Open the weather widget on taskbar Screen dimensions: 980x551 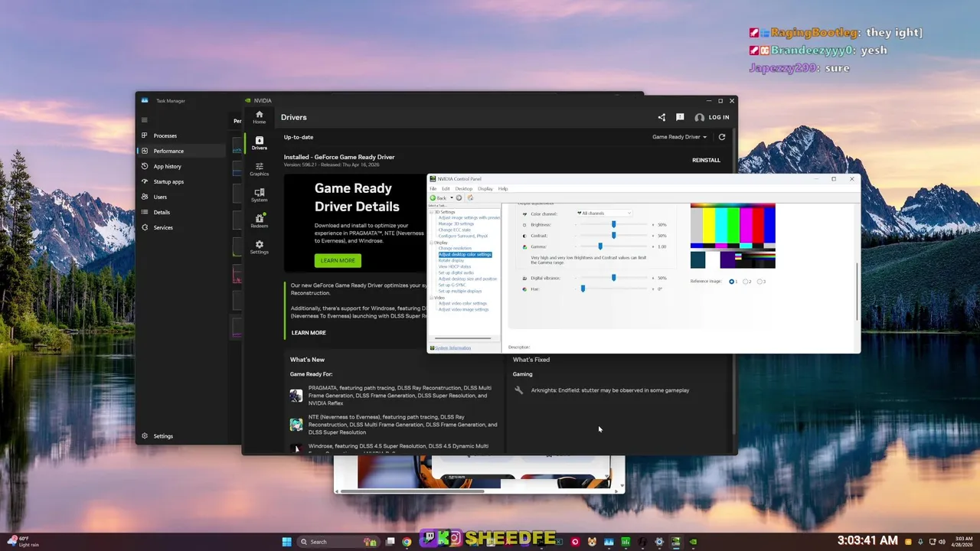point(23,541)
